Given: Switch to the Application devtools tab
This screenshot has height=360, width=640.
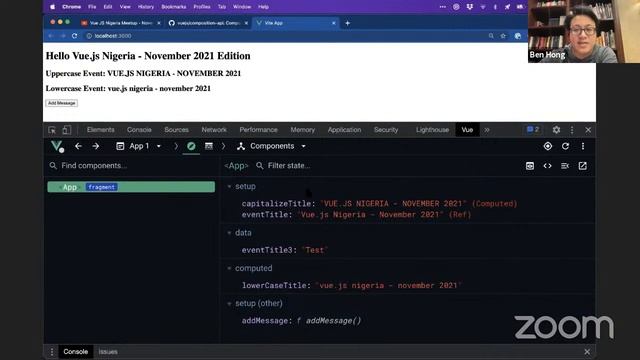Looking at the screenshot, I should click(x=344, y=130).
